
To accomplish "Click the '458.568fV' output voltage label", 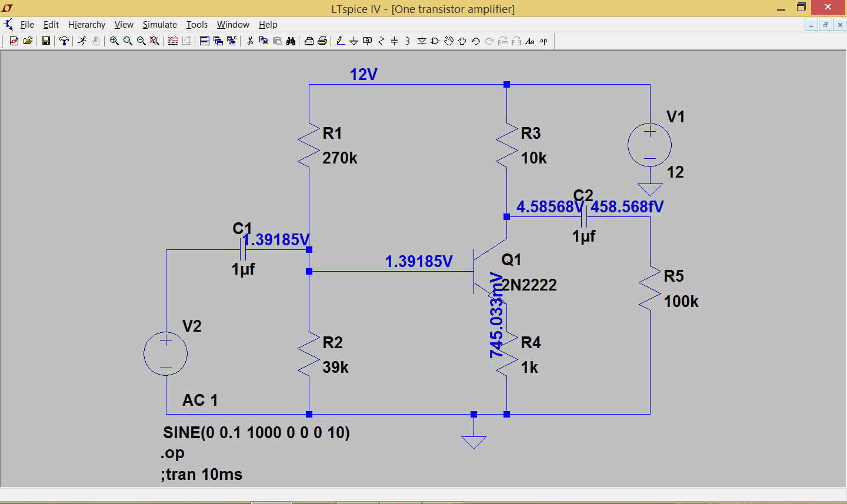I will pyautogui.click(x=627, y=207).
